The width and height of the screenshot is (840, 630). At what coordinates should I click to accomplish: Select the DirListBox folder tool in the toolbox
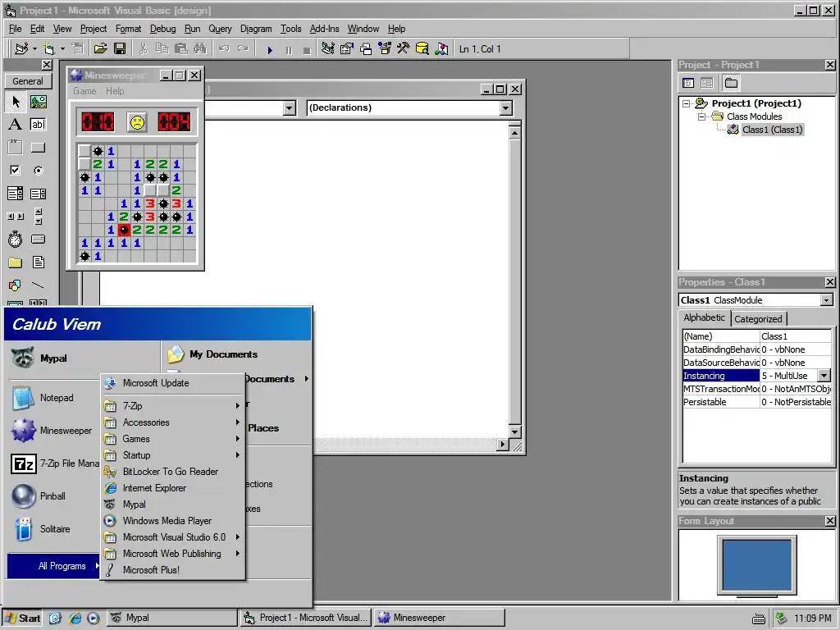coord(16,262)
